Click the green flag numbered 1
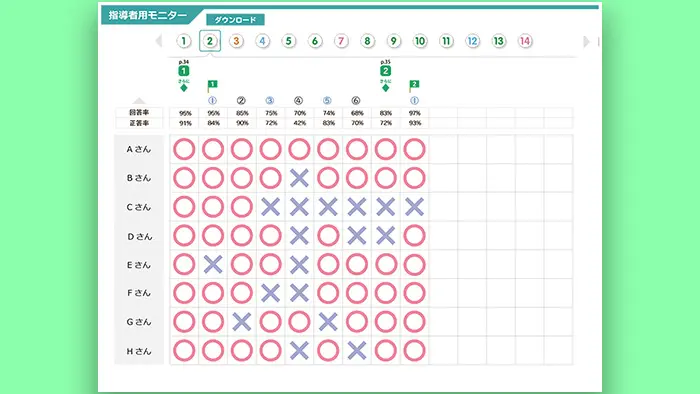Viewport: 700px width, 394px height. click(212, 85)
